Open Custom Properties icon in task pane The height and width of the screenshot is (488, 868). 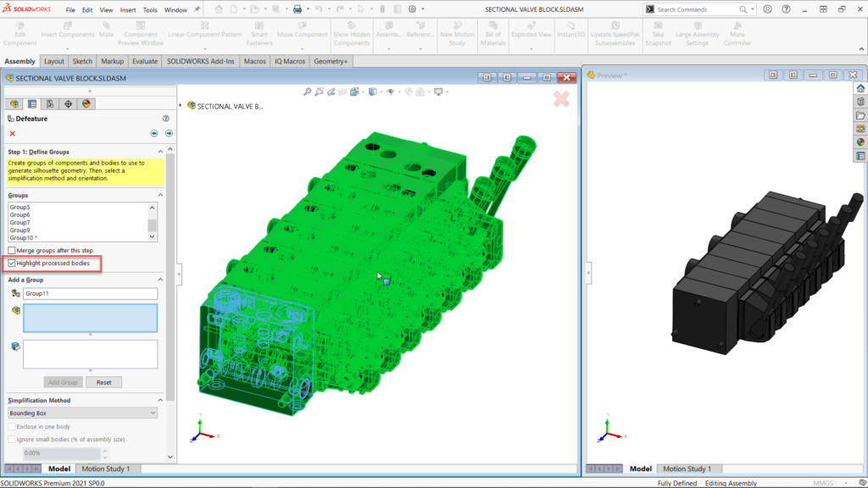(860, 156)
